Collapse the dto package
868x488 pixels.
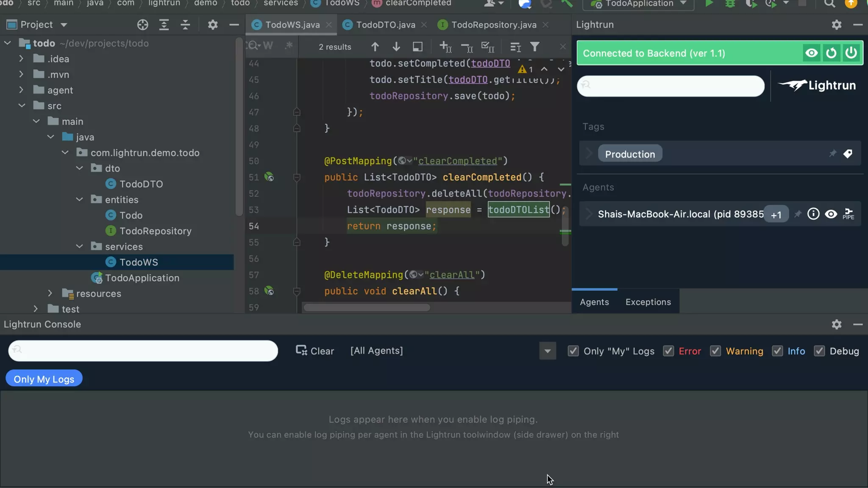tap(79, 168)
